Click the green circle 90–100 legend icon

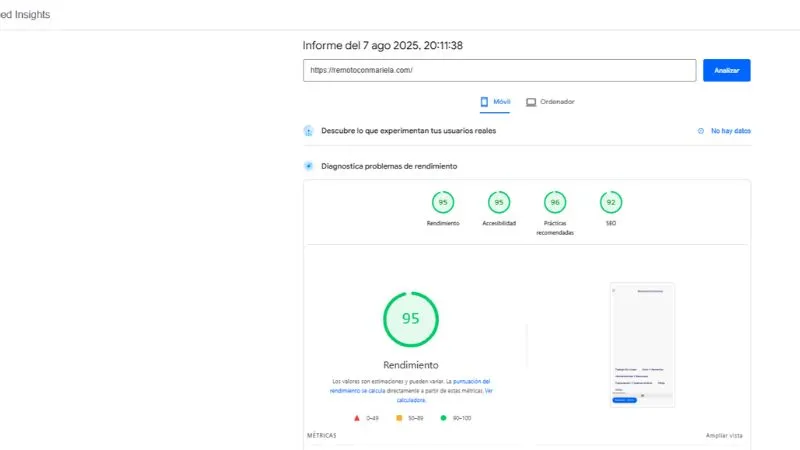pos(443,418)
